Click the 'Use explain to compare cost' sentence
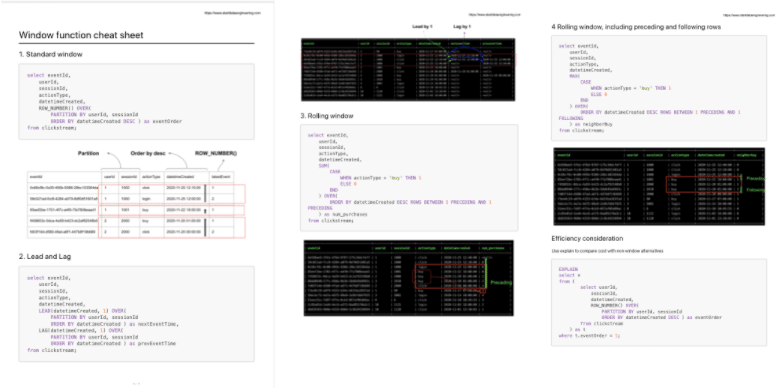 coord(607,252)
